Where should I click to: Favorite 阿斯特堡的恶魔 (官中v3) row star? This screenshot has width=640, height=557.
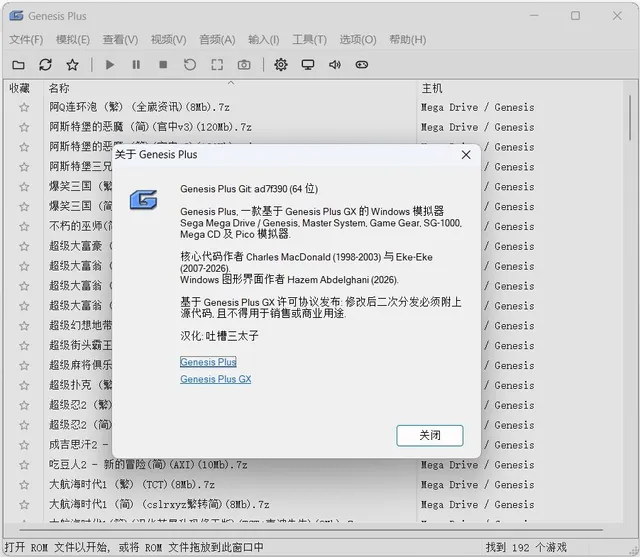pos(24,127)
